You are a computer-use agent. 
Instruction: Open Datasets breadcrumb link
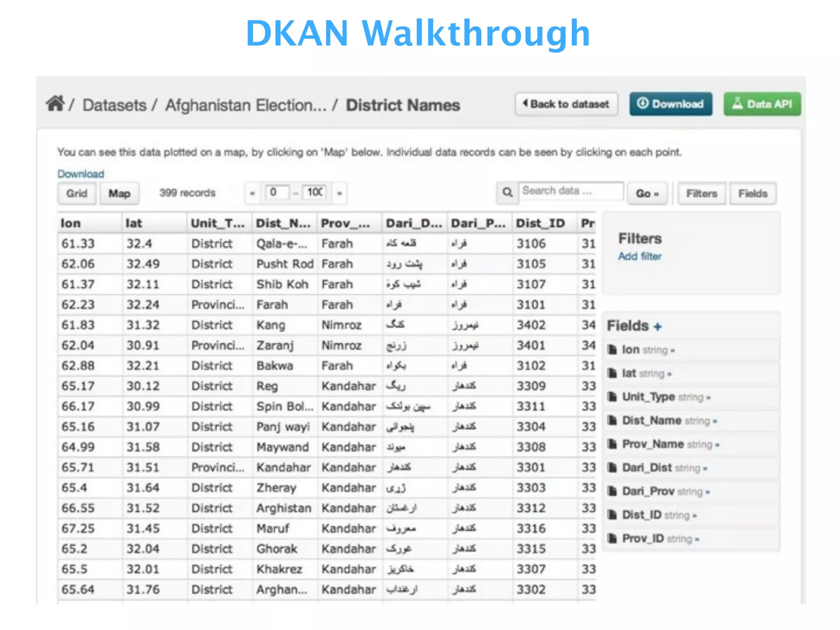click(114, 105)
